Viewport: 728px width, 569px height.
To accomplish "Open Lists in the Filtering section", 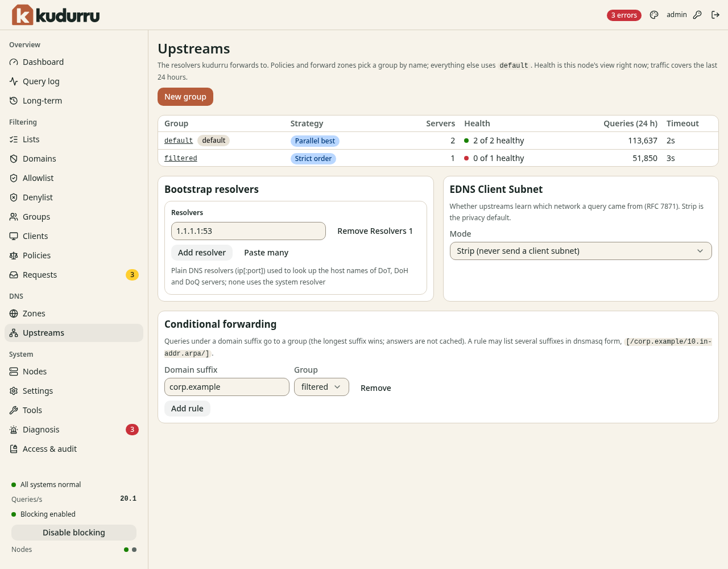I will 74,139.
